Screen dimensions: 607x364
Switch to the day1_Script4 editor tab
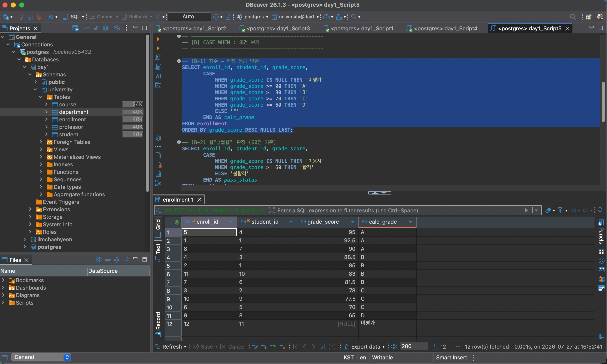[x=442, y=29]
